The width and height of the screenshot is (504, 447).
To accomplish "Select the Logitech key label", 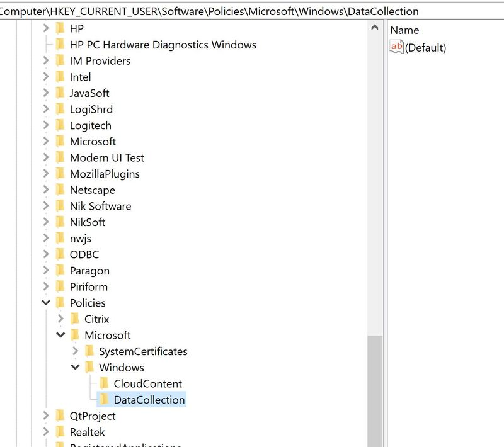I will [x=90, y=125].
